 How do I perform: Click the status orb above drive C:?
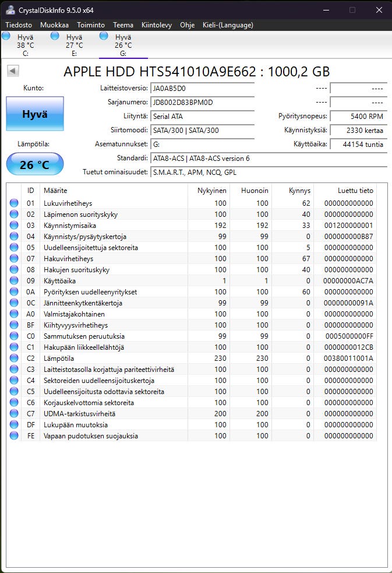click(x=6, y=36)
